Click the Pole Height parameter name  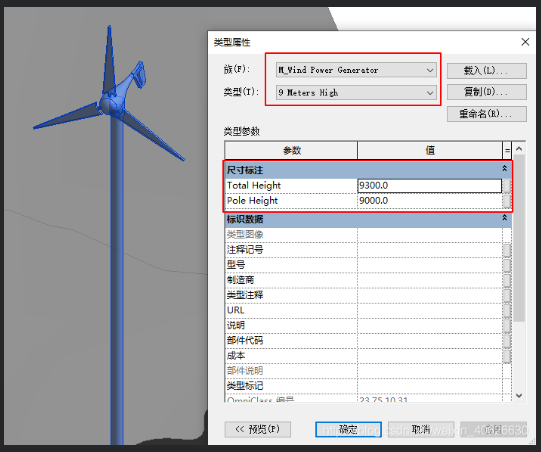coord(252,201)
